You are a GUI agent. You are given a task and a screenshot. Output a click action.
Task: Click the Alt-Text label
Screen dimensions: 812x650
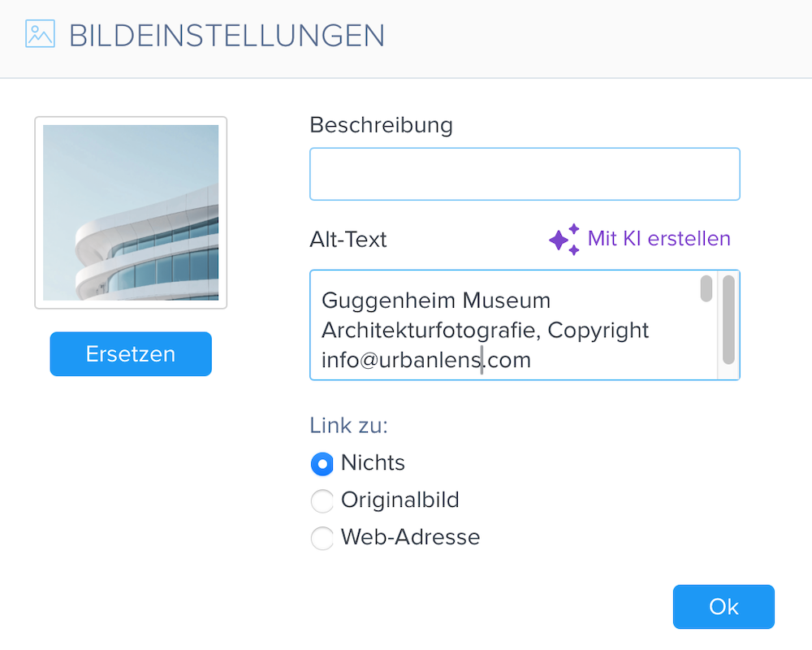click(348, 240)
